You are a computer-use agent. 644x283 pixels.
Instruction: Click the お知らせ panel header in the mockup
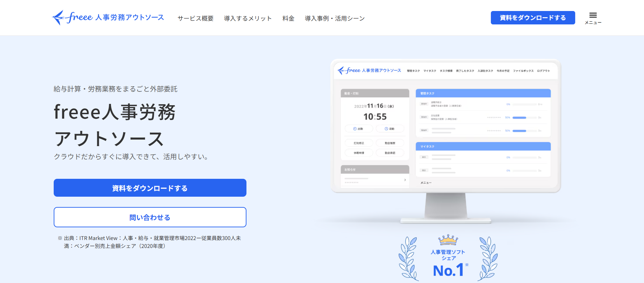(x=375, y=170)
